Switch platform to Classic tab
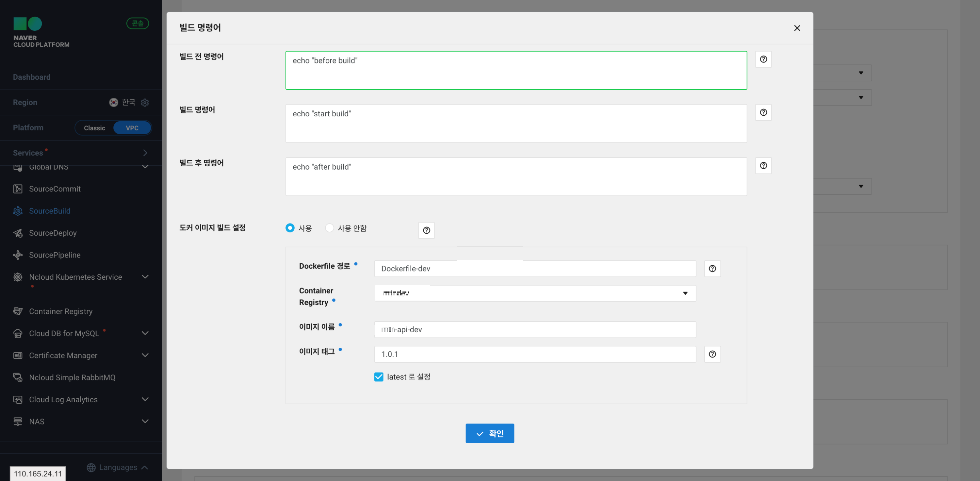This screenshot has height=481, width=980. 94,128
